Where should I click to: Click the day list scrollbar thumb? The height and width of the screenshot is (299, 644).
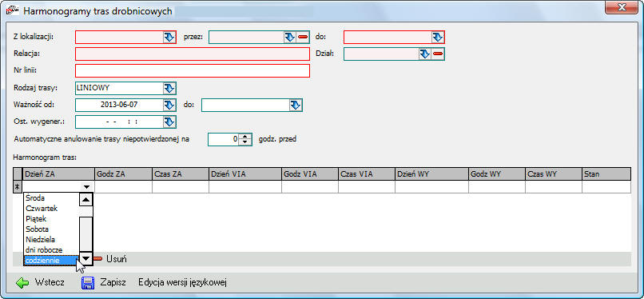[x=85, y=233]
